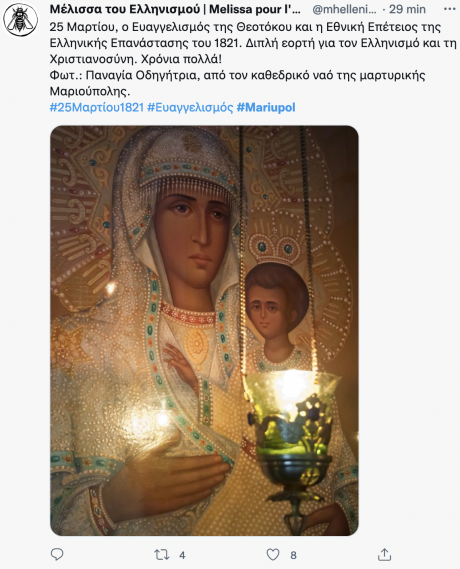View the retweet count of 4
Viewport: 460px width, 569px height.
182,555
